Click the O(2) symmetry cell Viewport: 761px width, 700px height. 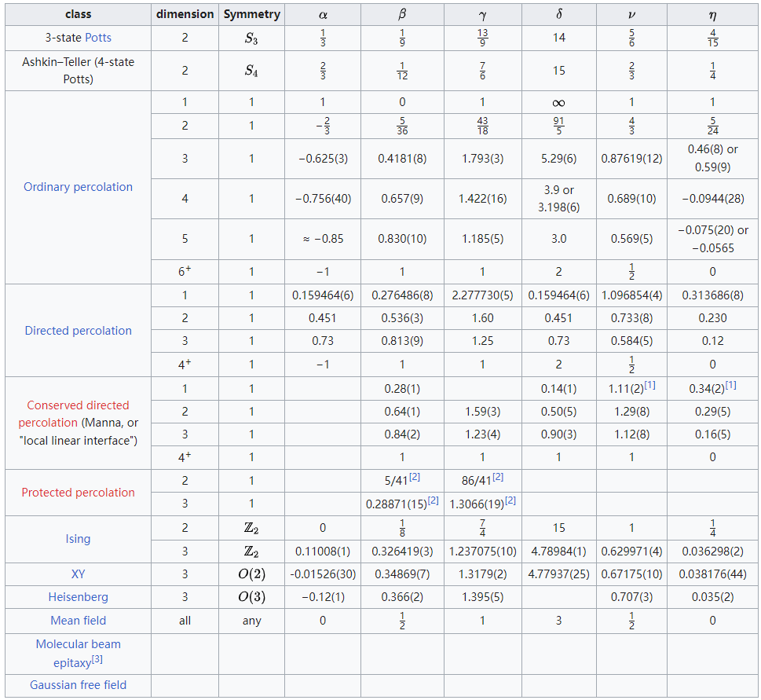click(x=251, y=574)
